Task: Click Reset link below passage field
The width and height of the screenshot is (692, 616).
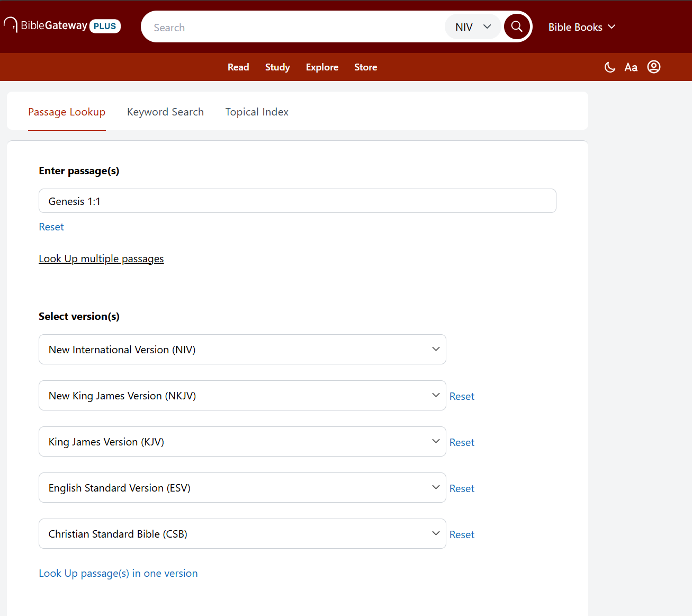Action: pos(51,227)
